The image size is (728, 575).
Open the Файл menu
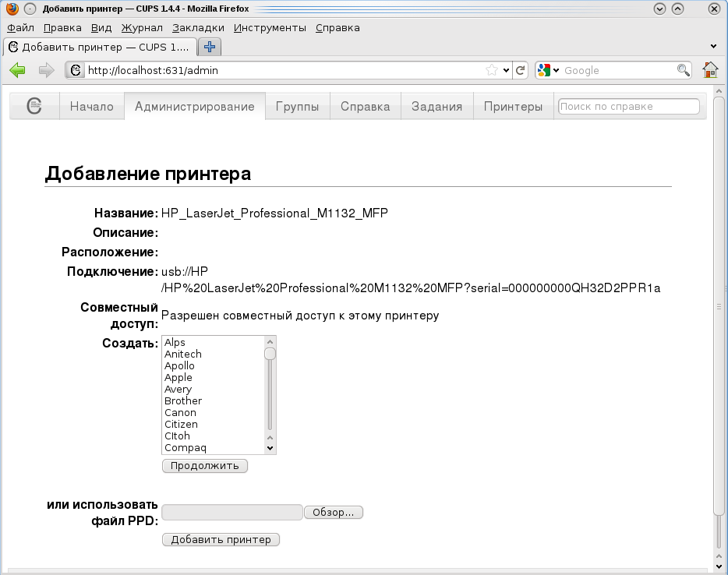pos(21,28)
